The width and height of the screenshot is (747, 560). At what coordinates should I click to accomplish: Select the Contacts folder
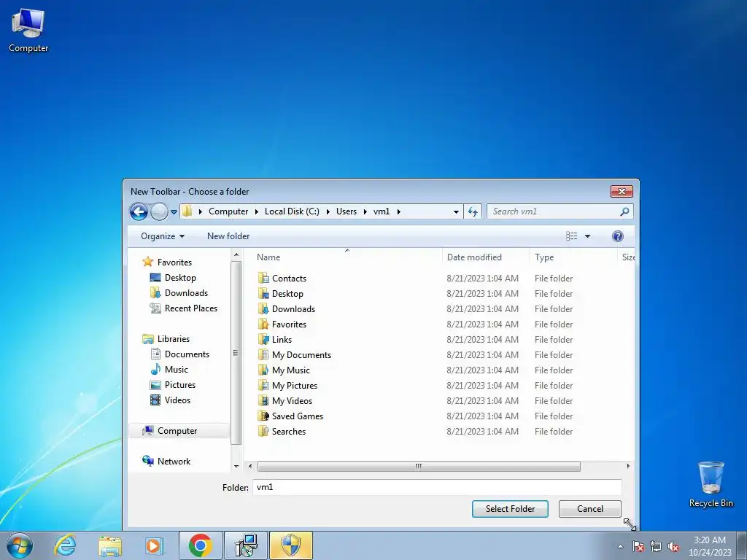coord(289,279)
